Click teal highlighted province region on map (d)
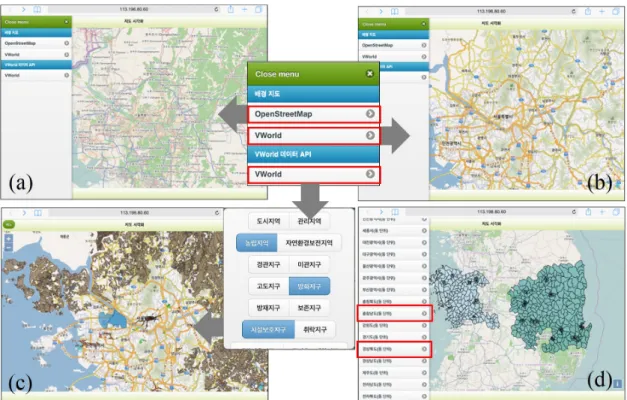The image size is (627, 400). [552, 308]
